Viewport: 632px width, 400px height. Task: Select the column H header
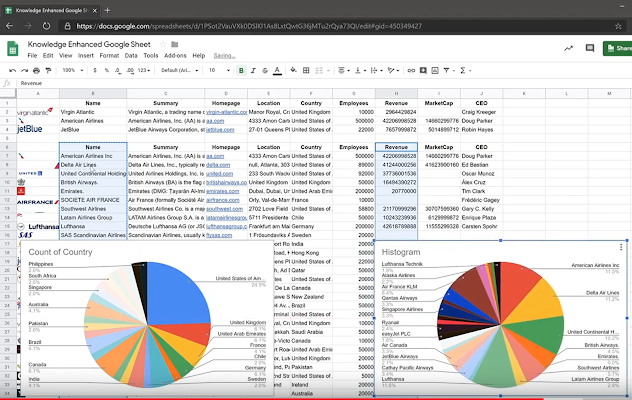coord(396,94)
